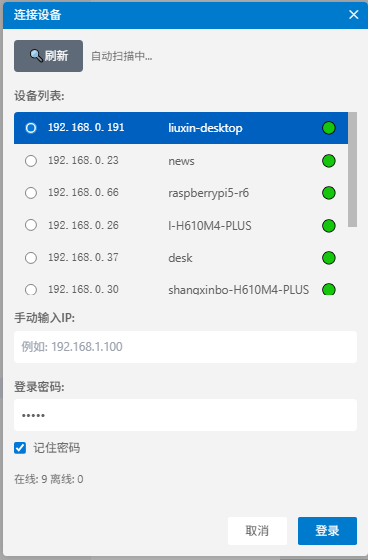Click green status indicator for news
Image resolution: width=368 pixels, height=560 pixels.
tap(329, 161)
